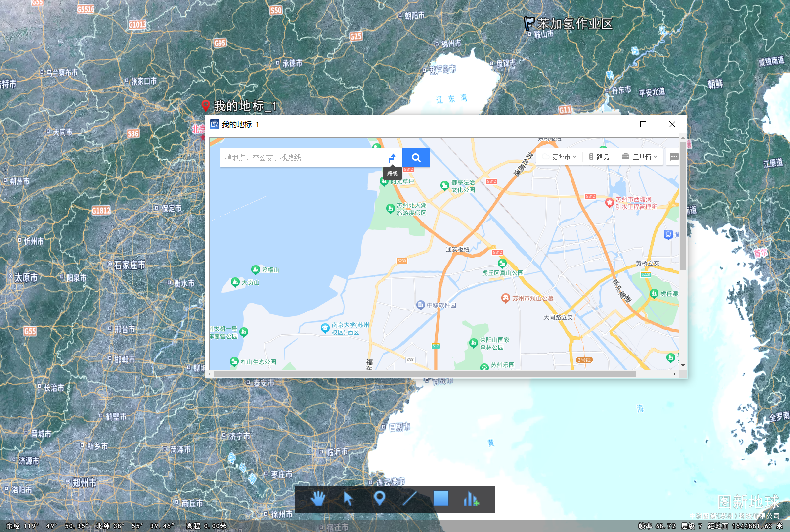The width and height of the screenshot is (790, 532).
Task: Click the 苏州乐园 marker icon
Action: tap(484, 366)
